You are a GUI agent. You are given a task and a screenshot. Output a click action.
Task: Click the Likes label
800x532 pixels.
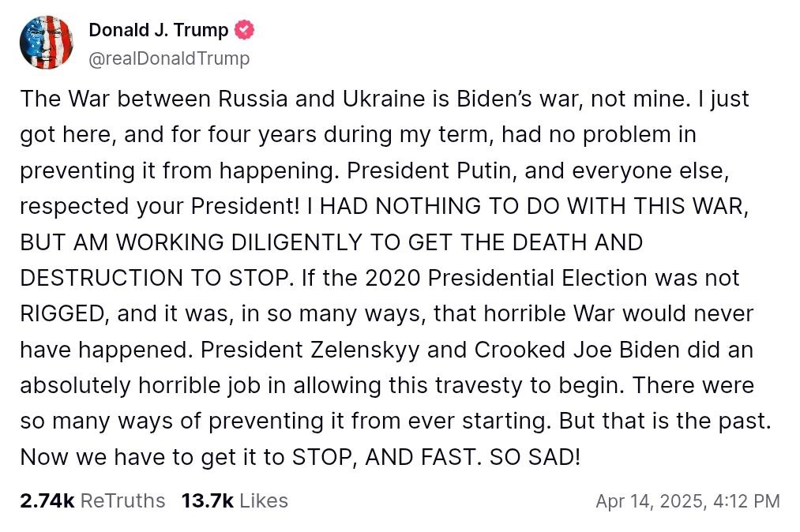[x=264, y=501]
